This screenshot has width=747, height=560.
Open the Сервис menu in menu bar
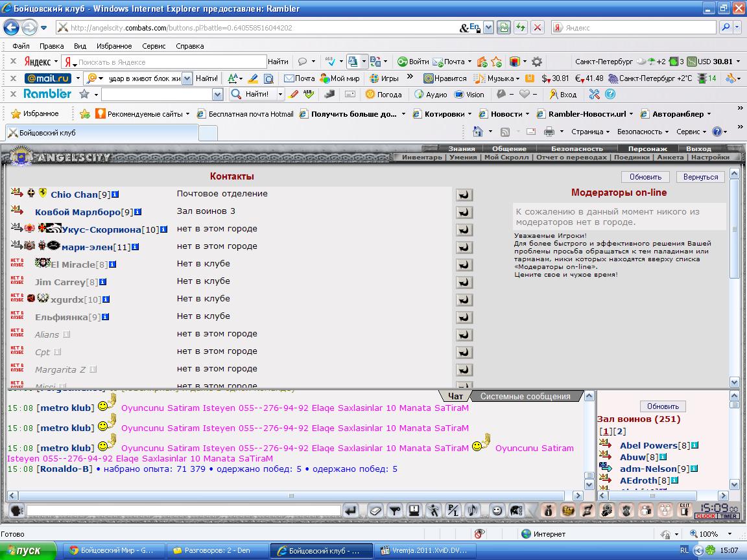154,46
